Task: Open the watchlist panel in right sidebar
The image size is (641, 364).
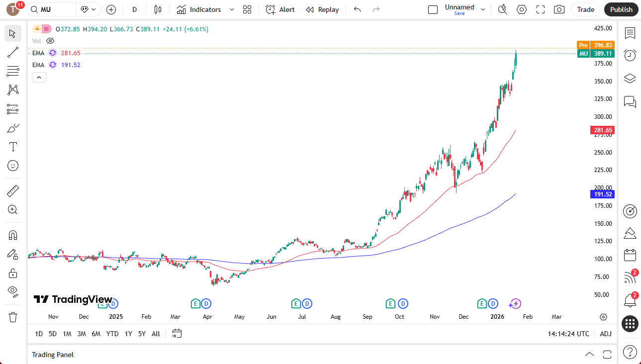Action: pyautogui.click(x=630, y=33)
